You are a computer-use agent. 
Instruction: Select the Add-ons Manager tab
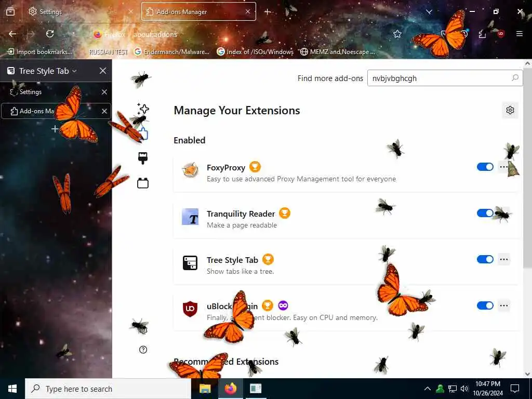[x=198, y=12]
